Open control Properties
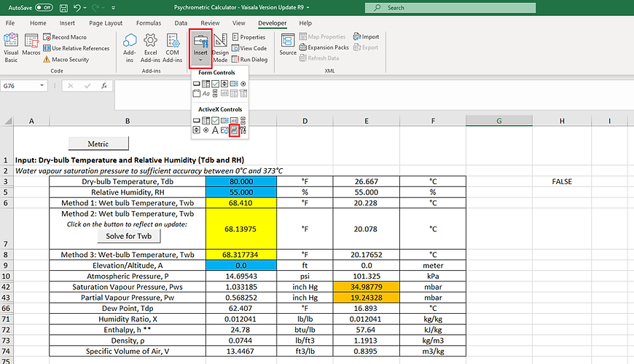The image size is (634, 364). [249, 36]
